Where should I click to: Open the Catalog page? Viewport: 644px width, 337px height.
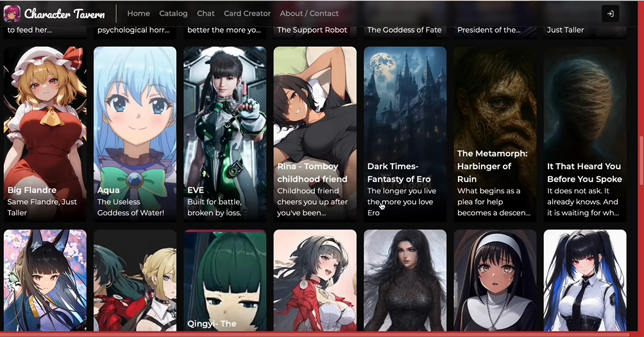coord(173,13)
